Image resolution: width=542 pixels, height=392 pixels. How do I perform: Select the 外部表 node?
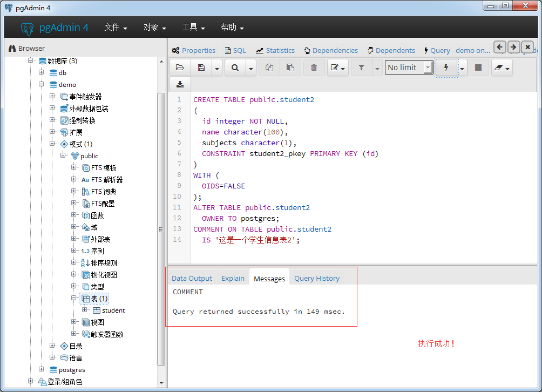[96, 239]
